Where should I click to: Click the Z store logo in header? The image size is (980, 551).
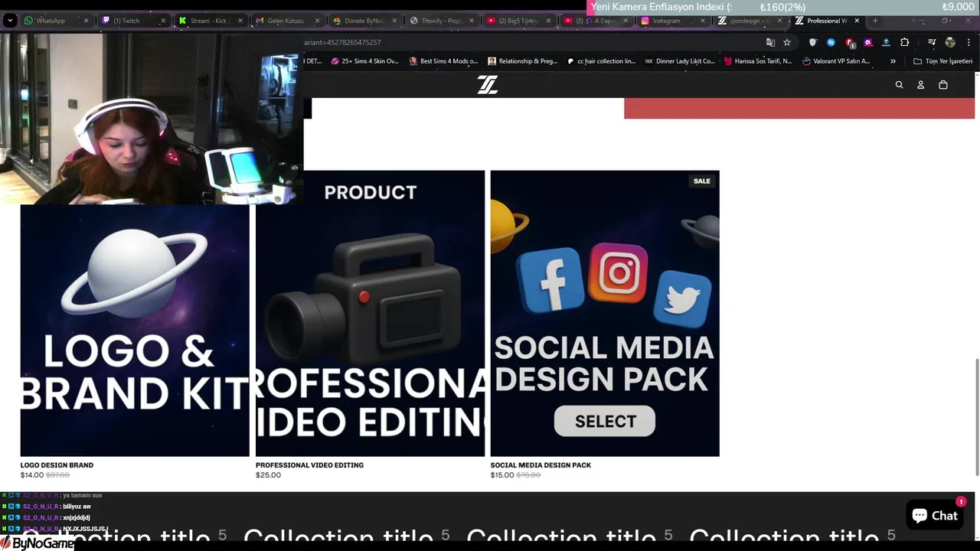point(488,85)
